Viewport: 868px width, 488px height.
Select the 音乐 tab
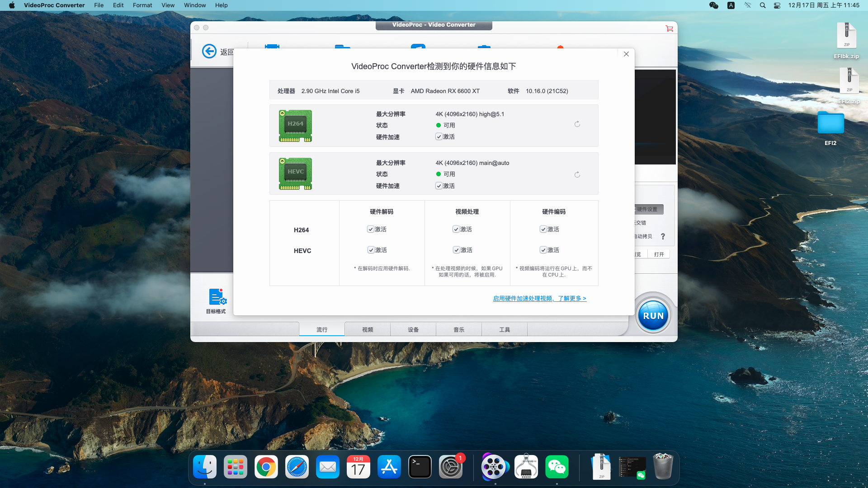coord(458,330)
